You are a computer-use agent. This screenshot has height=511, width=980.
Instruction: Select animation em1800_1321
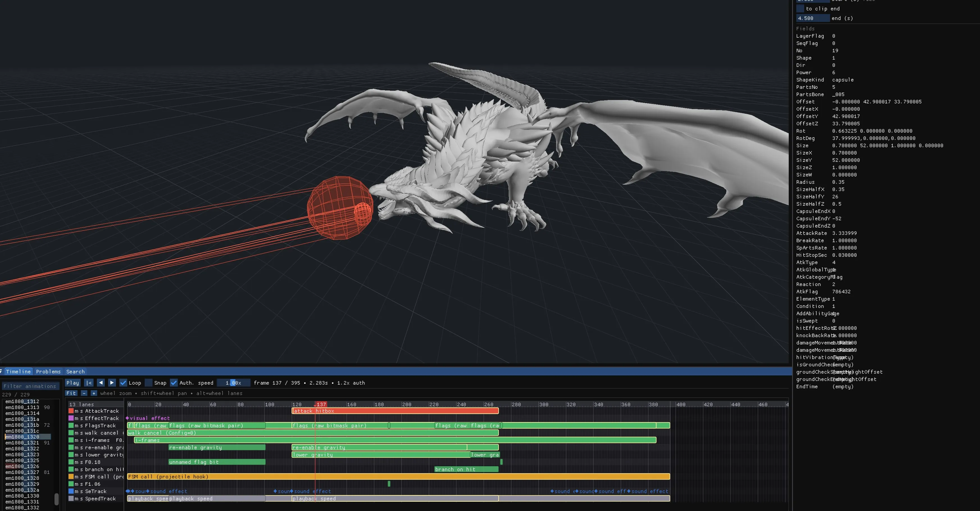coord(22,443)
